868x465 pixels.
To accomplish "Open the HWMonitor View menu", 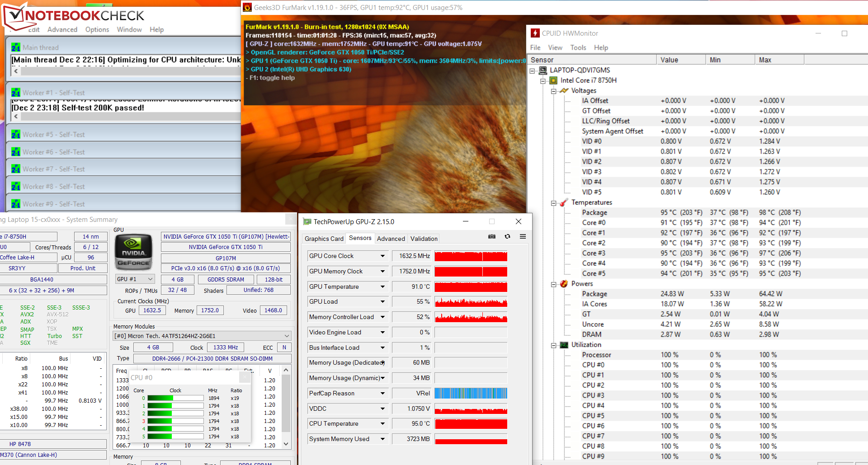I will [x=555, y=47].
